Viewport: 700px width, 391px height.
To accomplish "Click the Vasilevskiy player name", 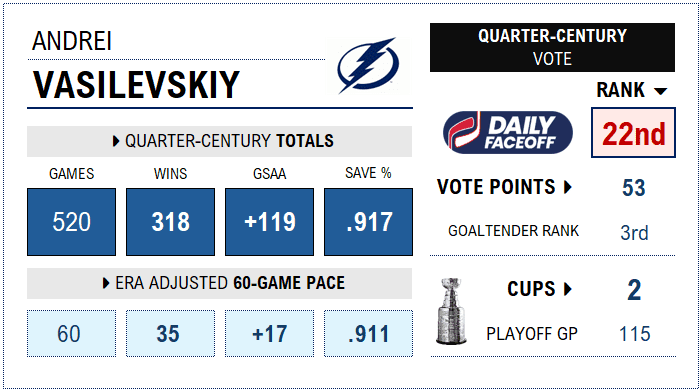I will click(x=136, y=85).
